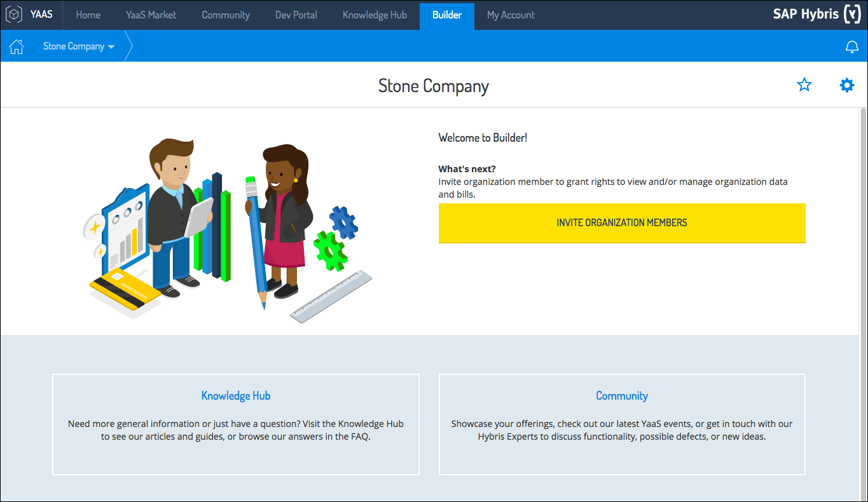Click the SAP Hybris logo

pos(817,14)
